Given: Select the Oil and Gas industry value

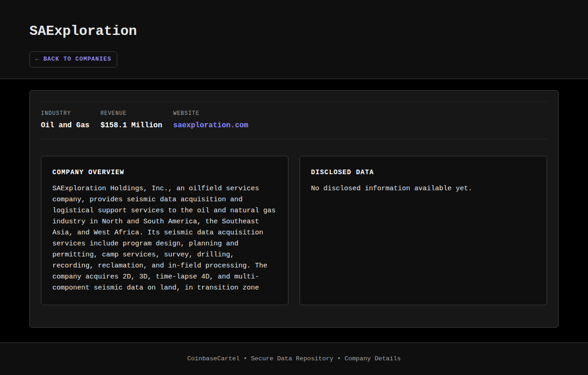Looking at the screenshot, I should pyautogui.click(x=65, y=125).
